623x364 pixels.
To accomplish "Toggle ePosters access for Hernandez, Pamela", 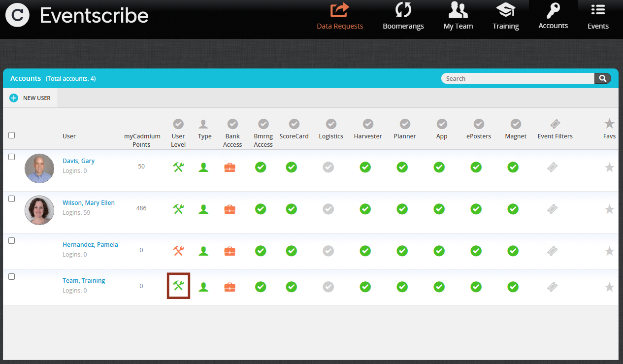I will point(476,251).
